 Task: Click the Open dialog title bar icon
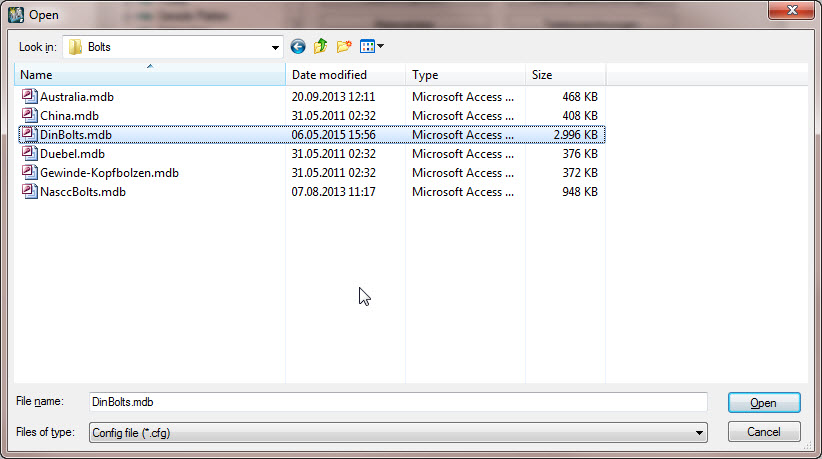coord(16,15)
